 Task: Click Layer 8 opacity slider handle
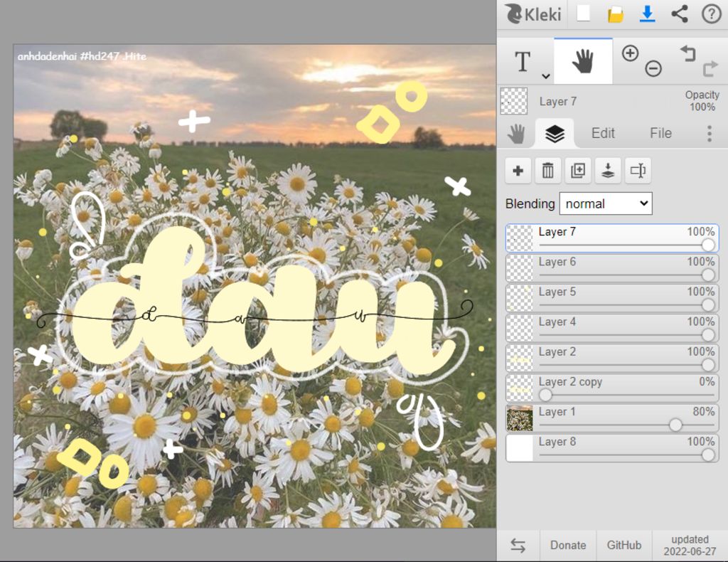click(708, 455)
